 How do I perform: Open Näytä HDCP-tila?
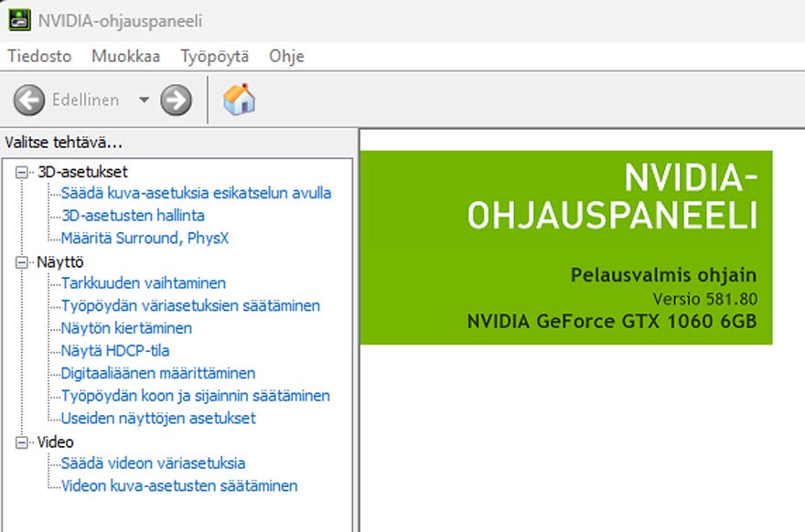115,351
